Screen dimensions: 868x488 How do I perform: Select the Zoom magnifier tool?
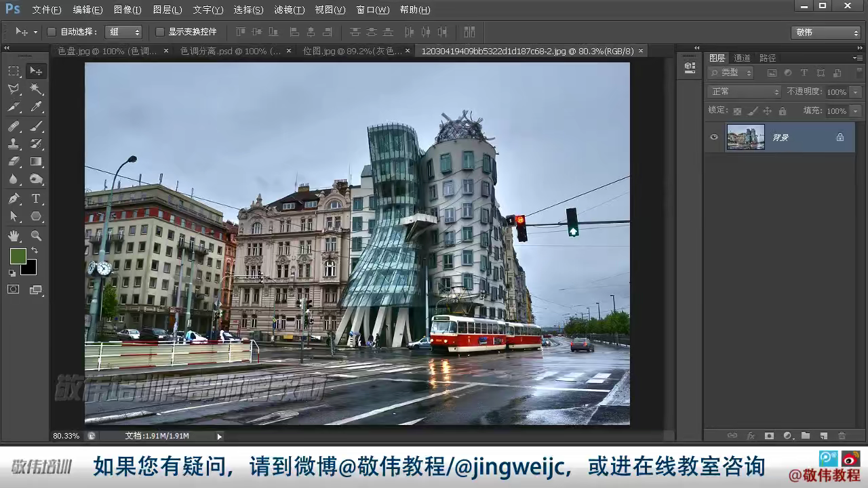36,236
